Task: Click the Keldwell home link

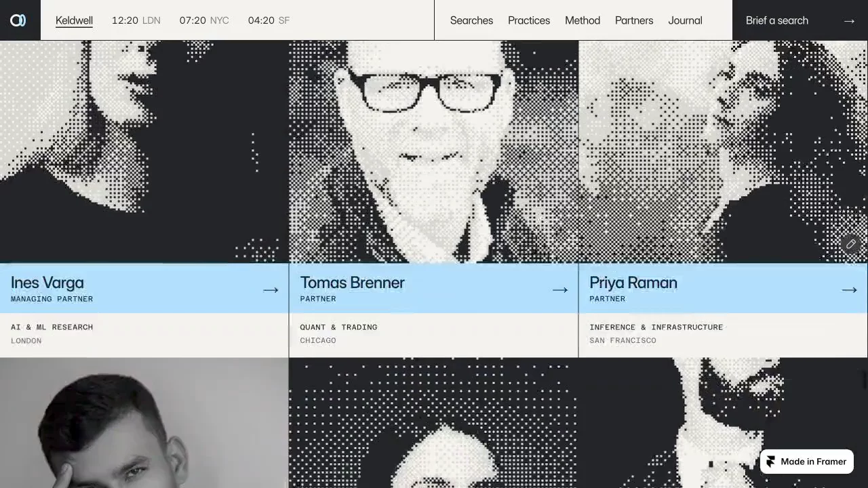Action: [74, 20]
